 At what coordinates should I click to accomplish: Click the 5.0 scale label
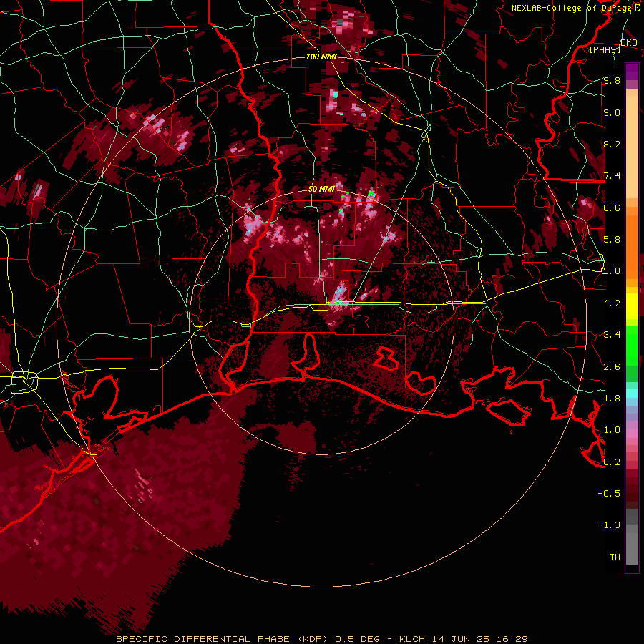tap(612, 271)
